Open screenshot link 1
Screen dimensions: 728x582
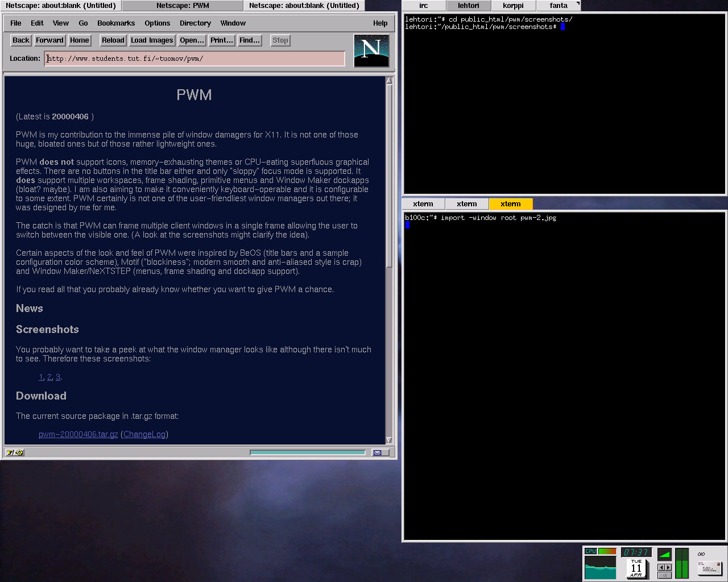tap(41, 377)
